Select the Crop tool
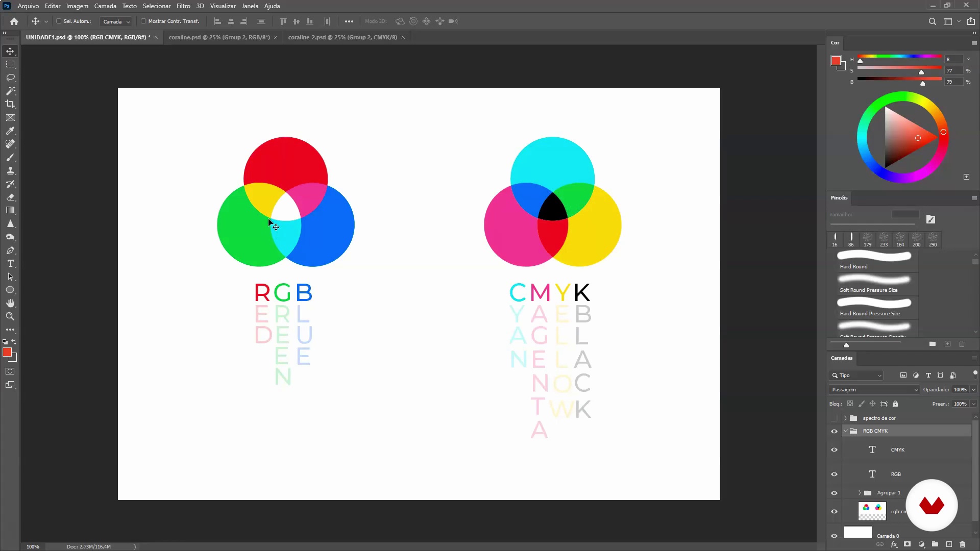 pyautogui.click(x=10, y=104)
